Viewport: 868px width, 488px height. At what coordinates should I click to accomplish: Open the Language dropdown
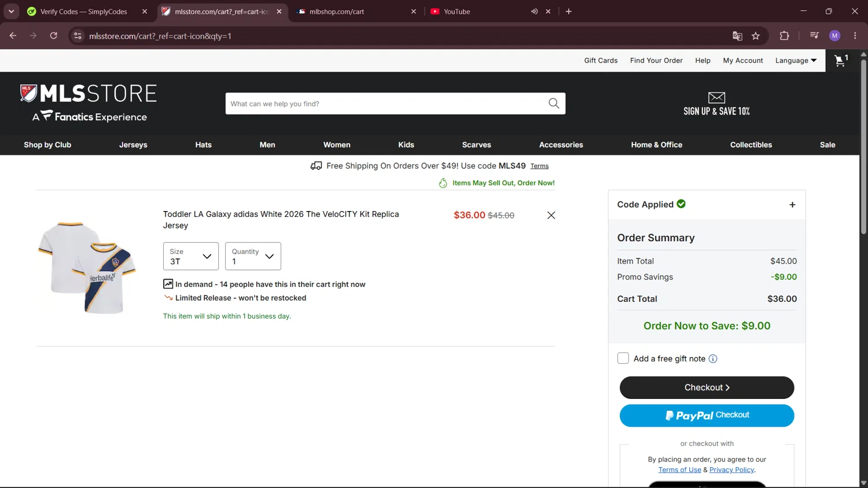(796, 61)
